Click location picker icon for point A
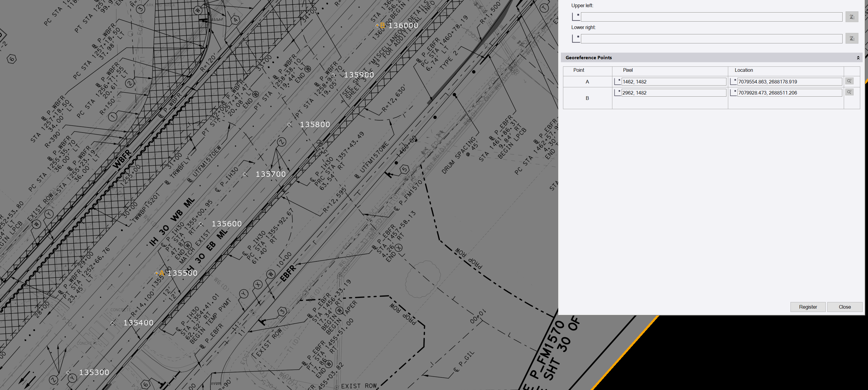The height and width of the screenshot is (390, 868). pyautogui.click(x=733, y=82)
